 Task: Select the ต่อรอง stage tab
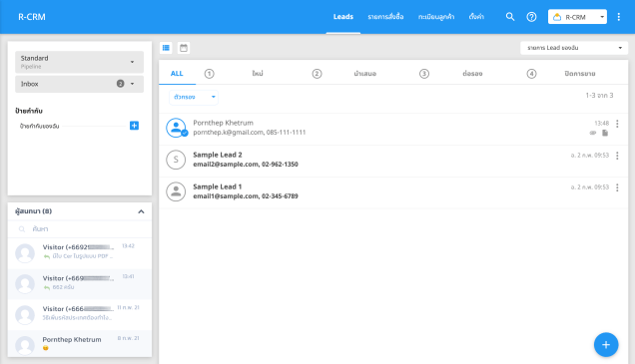tap(472, 74)
